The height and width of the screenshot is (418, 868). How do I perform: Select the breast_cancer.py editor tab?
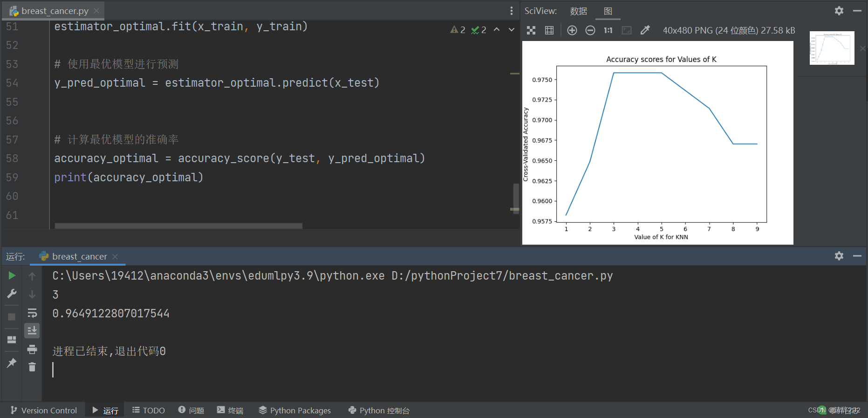tap(54, 11)
